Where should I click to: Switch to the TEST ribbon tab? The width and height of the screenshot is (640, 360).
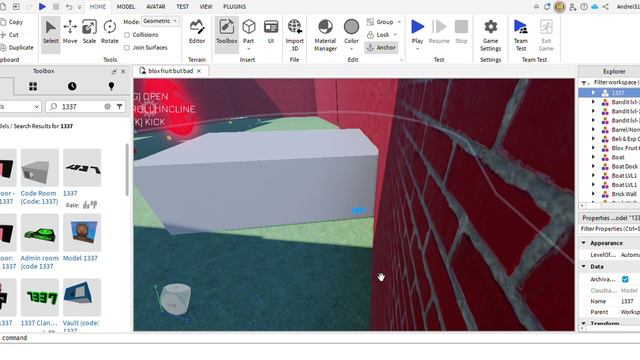[182, 7]
